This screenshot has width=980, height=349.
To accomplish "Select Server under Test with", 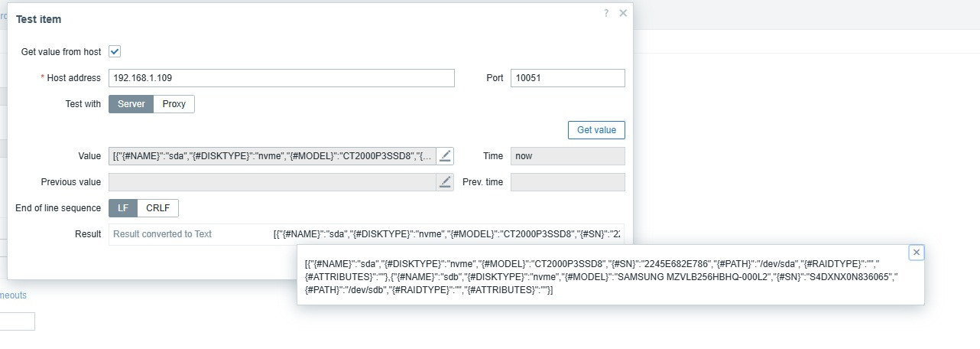I will coord(131,104).
